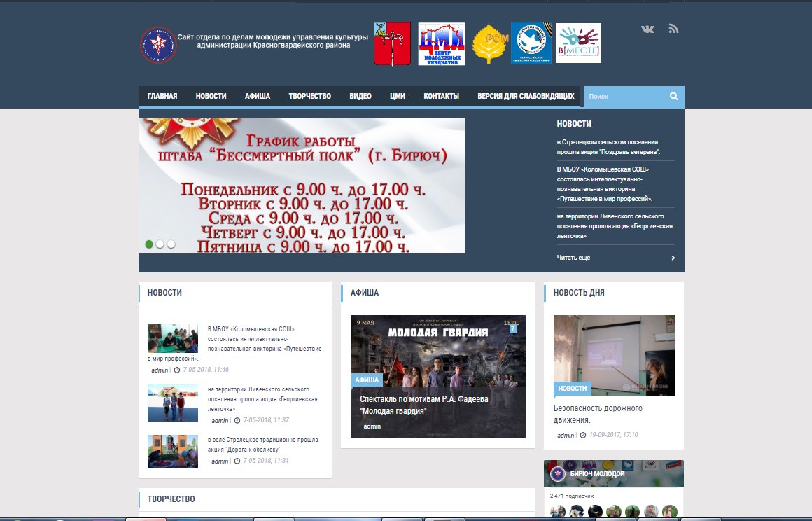This screenshot has width=812, height=521.
Task: Open the Ливенского поселения Георгиевская ленточка article
Action: 262,398
